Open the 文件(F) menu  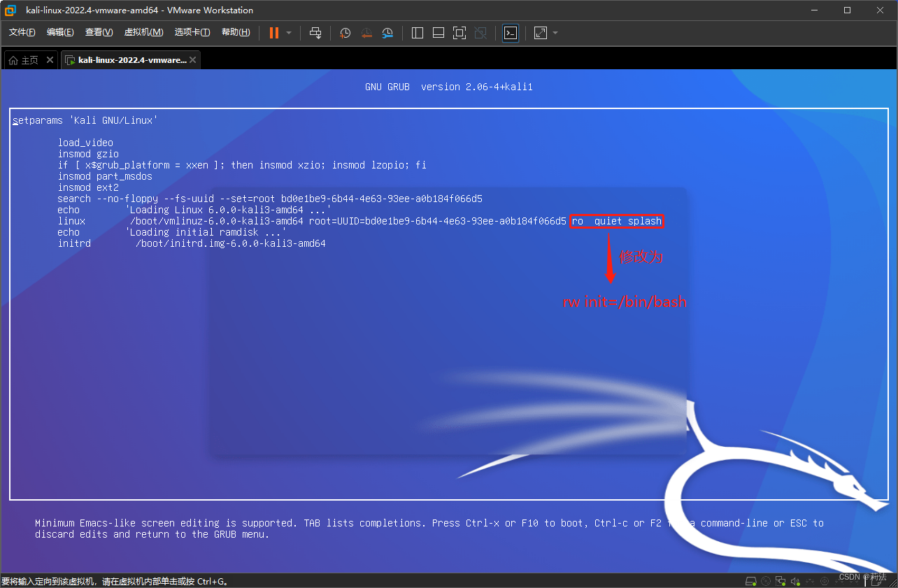22,32
